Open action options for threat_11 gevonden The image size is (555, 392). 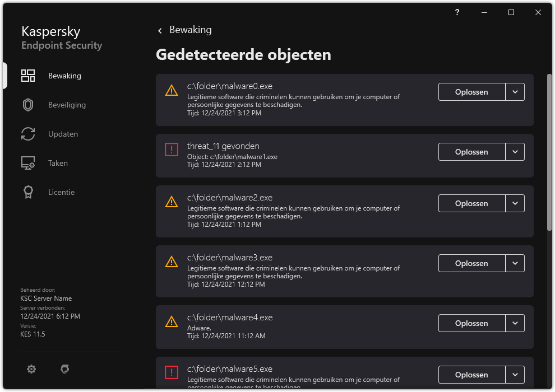(x=515, y=152)
